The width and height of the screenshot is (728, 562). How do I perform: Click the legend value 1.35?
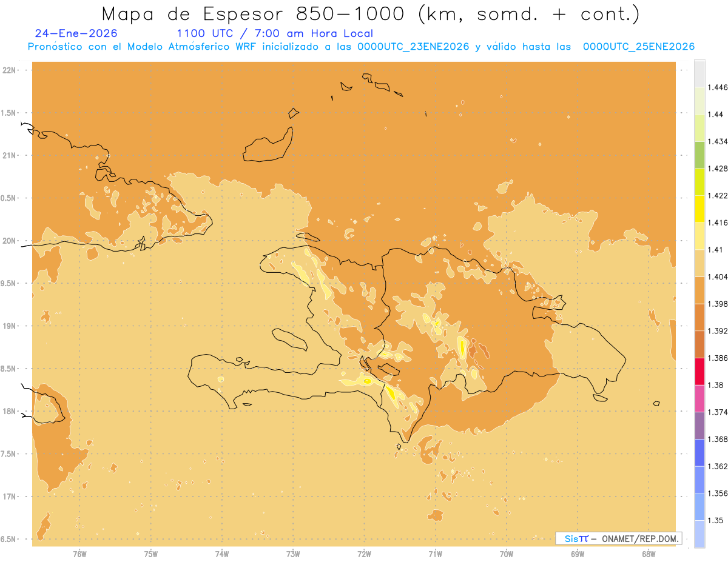click(715, 520)
